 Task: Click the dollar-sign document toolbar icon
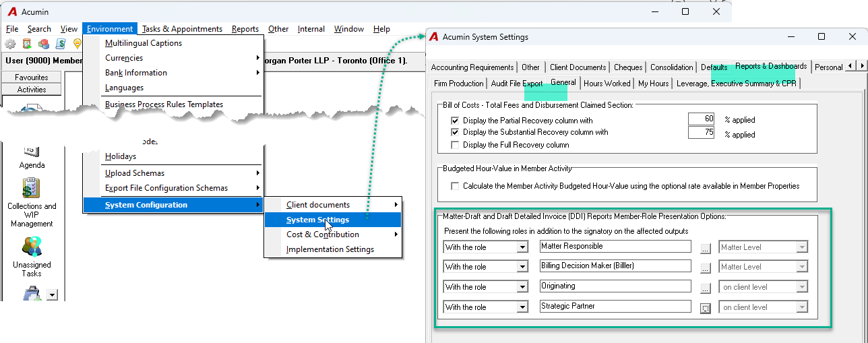(x=61, y=44)
